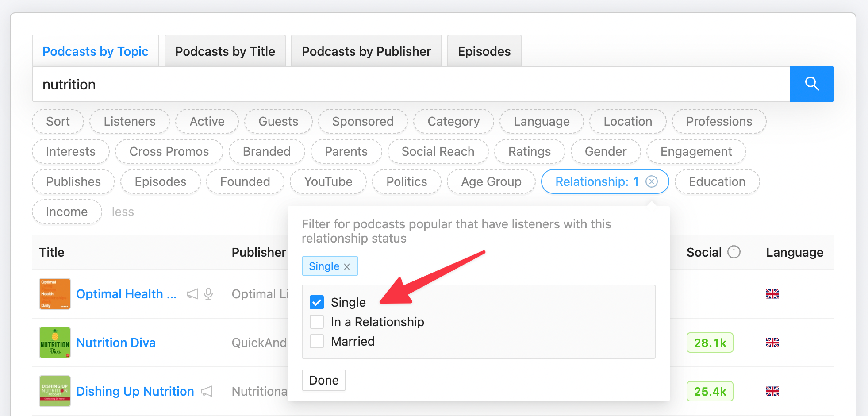Click the Social column info icon
The width and height of the screenshot is (868, 416).
734,252
